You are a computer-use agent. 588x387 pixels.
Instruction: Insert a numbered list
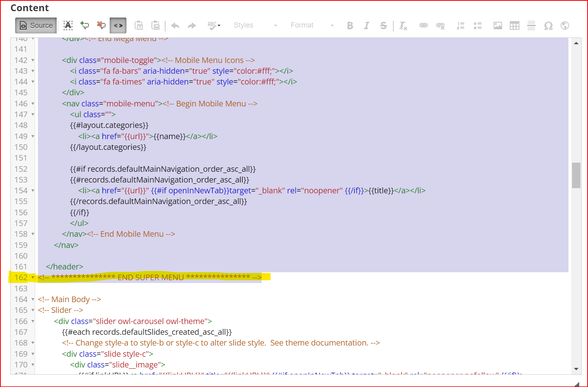point(461,26)
